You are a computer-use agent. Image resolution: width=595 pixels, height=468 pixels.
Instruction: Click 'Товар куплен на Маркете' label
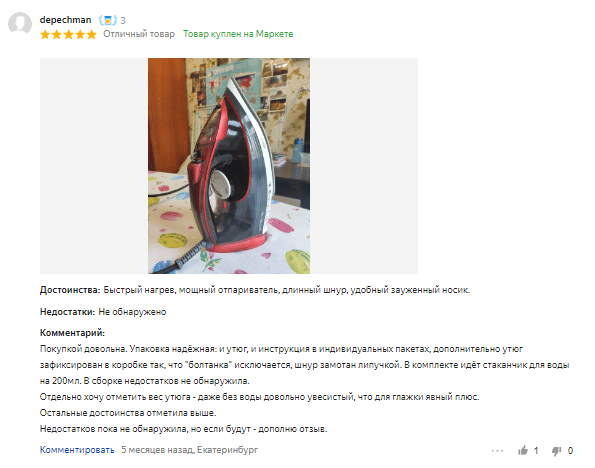238,34
